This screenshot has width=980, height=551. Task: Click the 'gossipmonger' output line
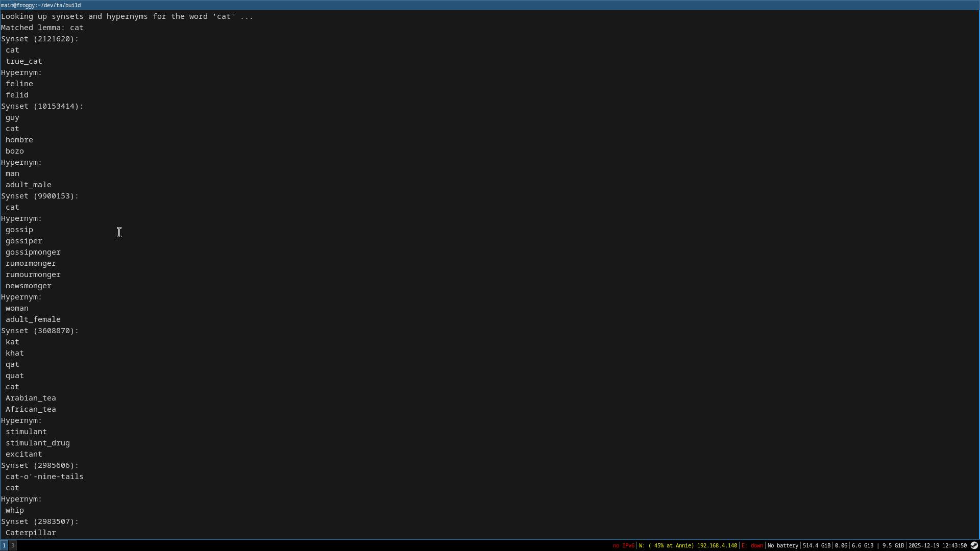click(33, 252)
